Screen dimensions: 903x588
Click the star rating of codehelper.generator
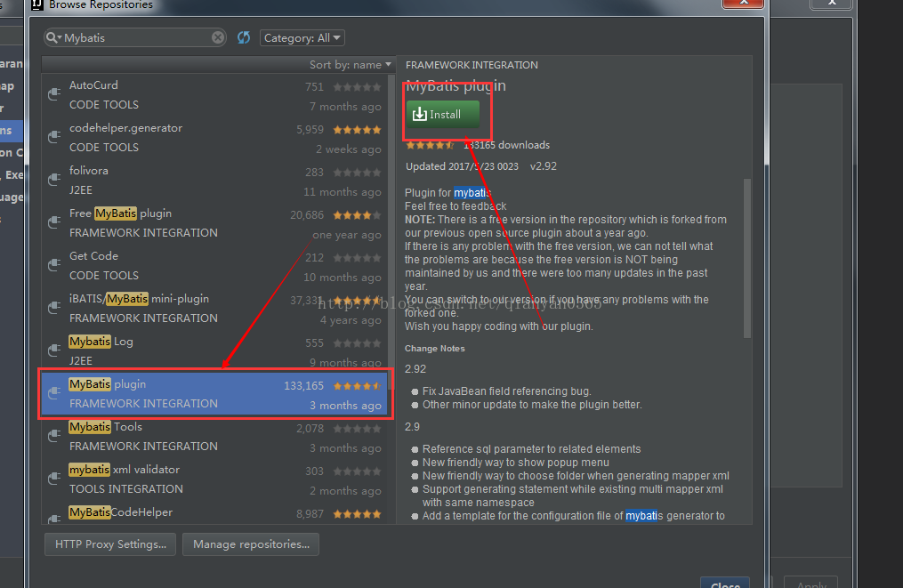357,130
